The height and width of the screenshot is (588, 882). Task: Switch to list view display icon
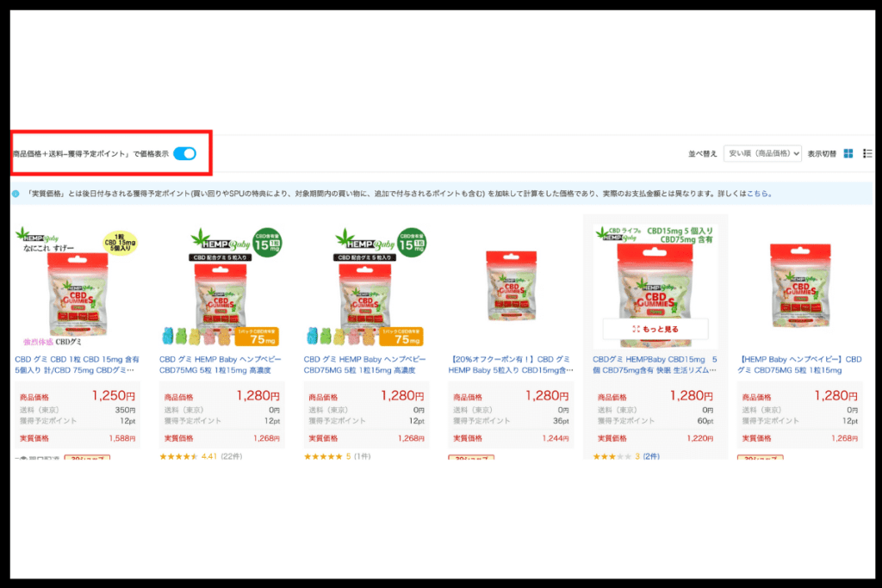867,153
